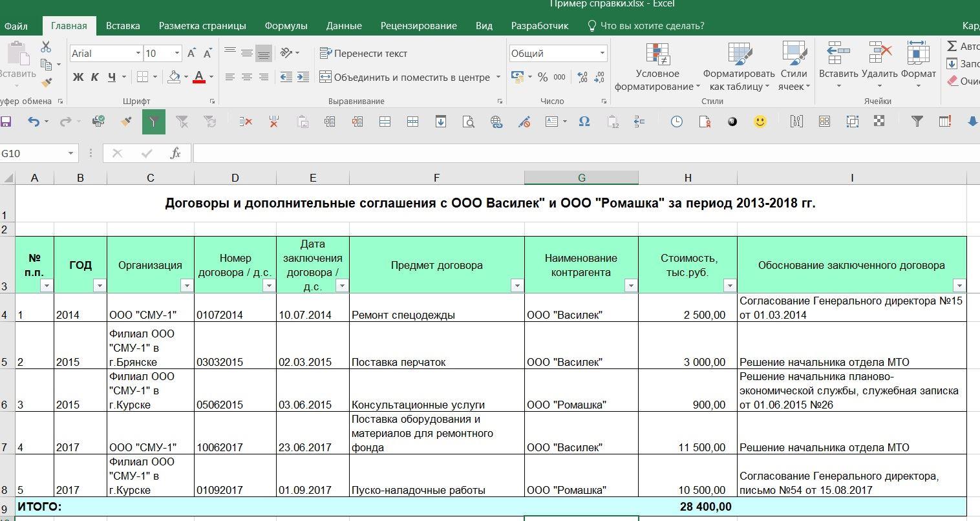Switch to the Данные tab
The image size is (980, 521).
coord(344,26)
